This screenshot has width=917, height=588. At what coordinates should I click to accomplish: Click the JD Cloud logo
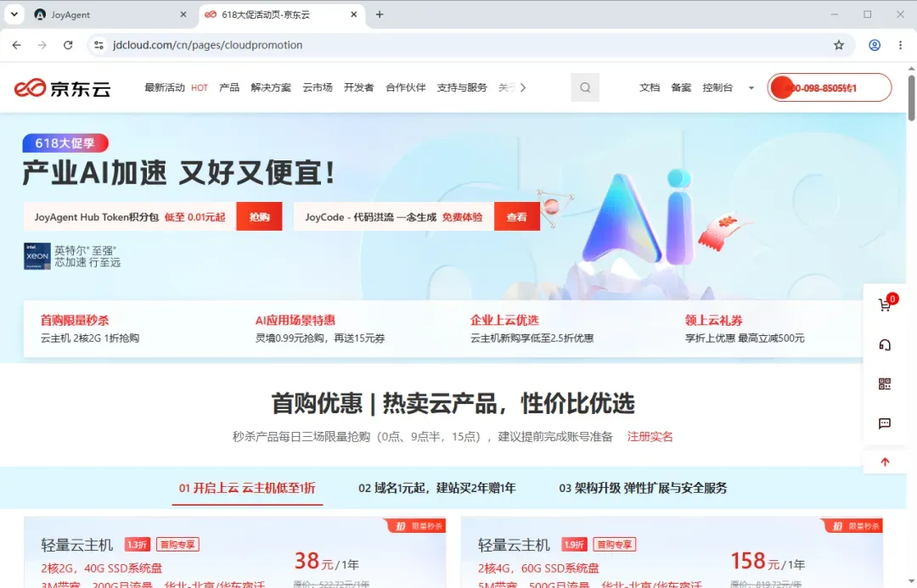coord(63,87)
